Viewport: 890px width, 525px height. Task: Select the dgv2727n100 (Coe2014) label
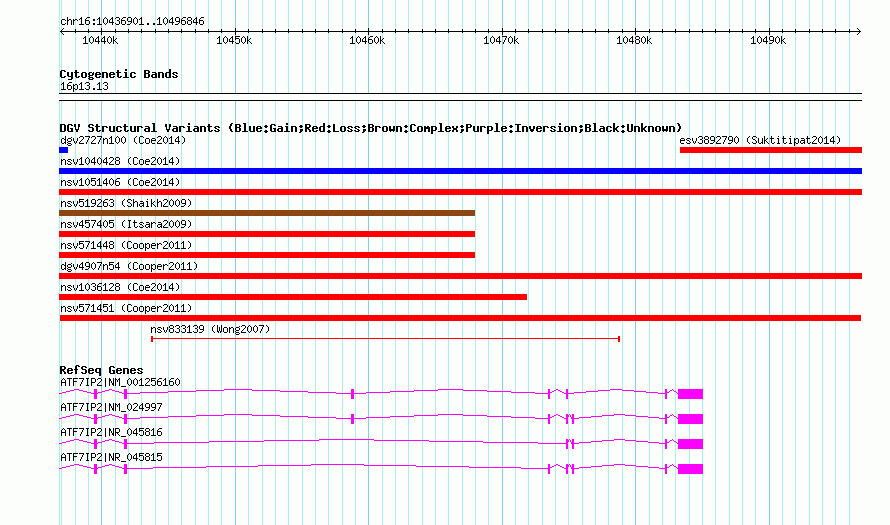pyautogui.click(x=123, y=140)
